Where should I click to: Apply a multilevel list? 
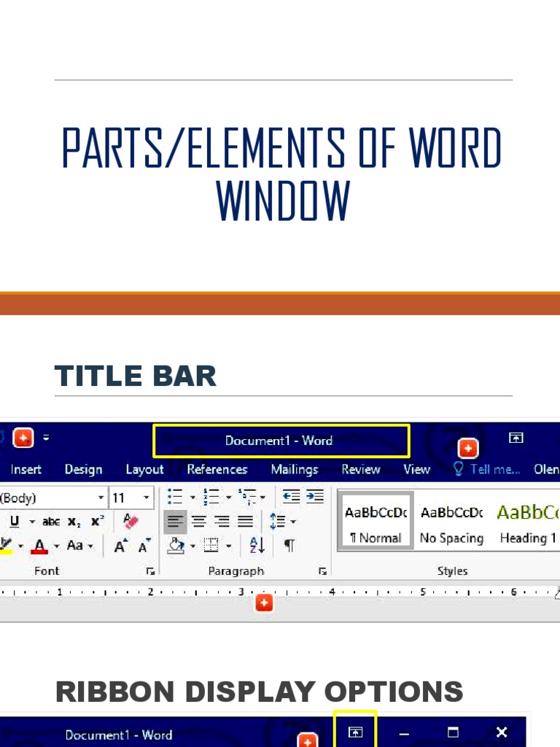tap(248, 497)
